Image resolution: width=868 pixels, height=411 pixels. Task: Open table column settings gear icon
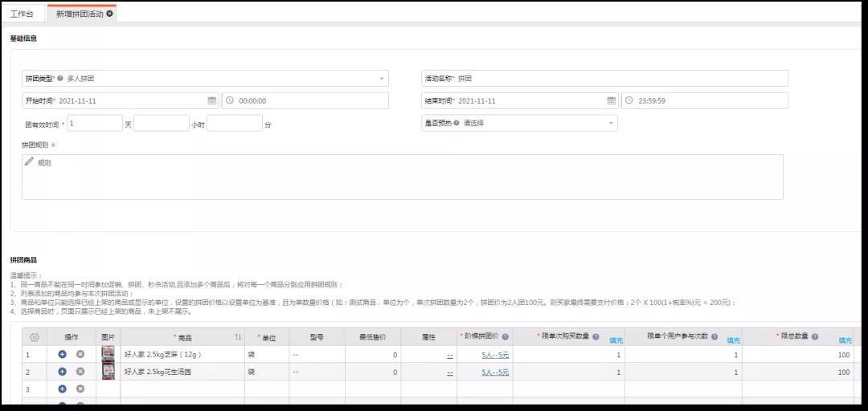[x=34, y=338]
